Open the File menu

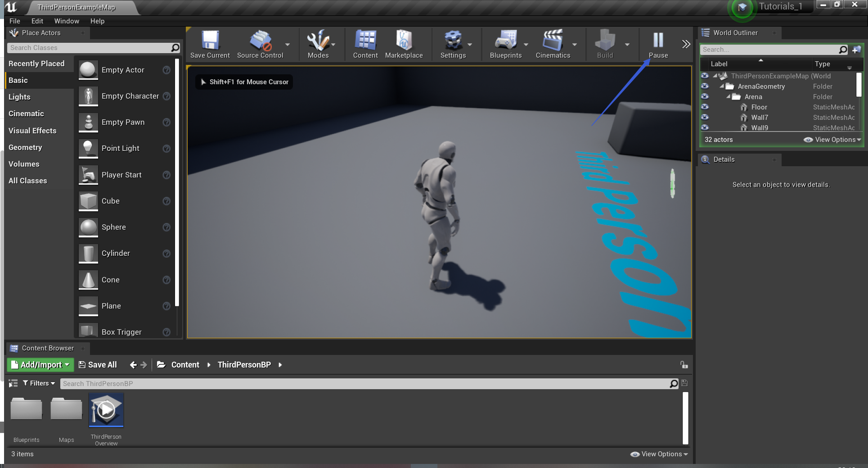(15, 21)
